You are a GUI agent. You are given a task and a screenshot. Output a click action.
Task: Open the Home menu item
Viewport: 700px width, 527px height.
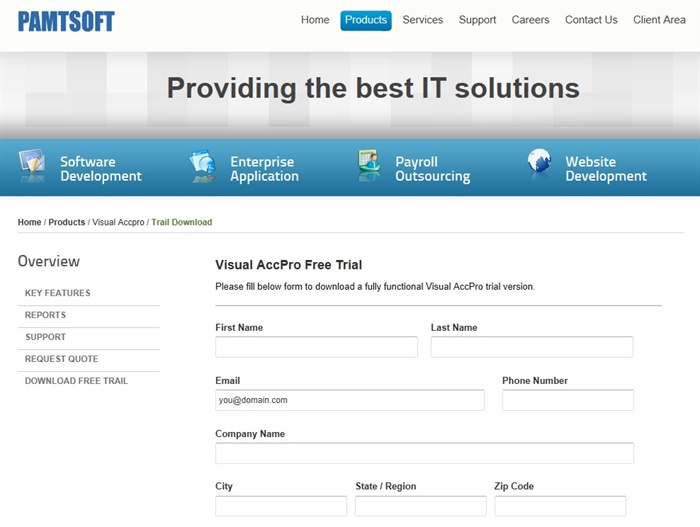315,20
